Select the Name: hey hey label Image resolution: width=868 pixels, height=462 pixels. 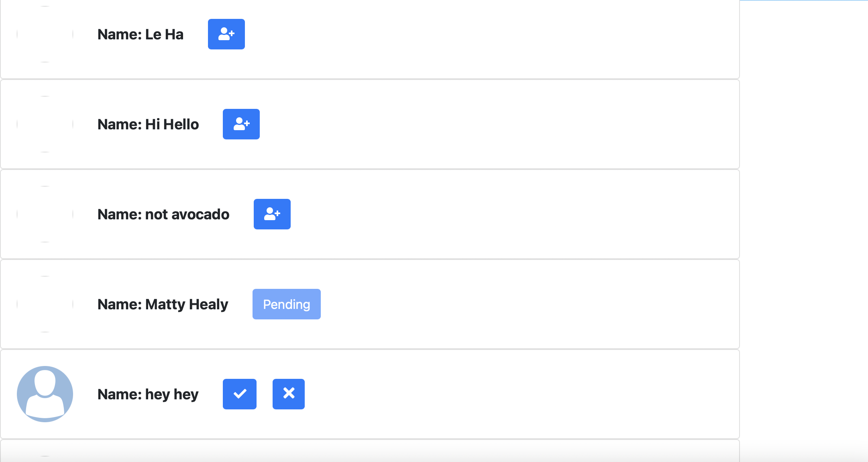pos(148,395)
